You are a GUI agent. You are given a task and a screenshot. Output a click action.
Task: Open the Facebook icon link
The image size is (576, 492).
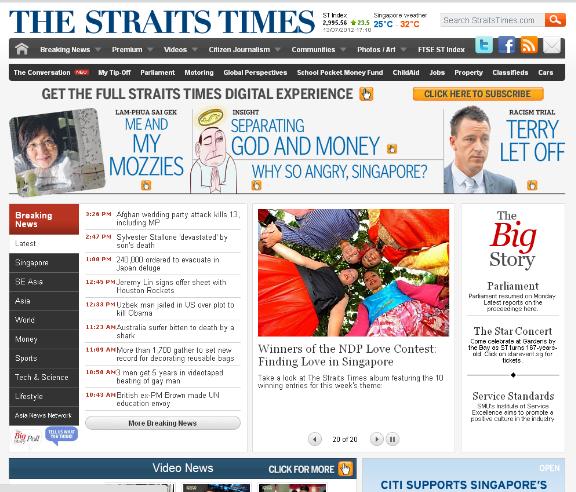click(507, 46)
